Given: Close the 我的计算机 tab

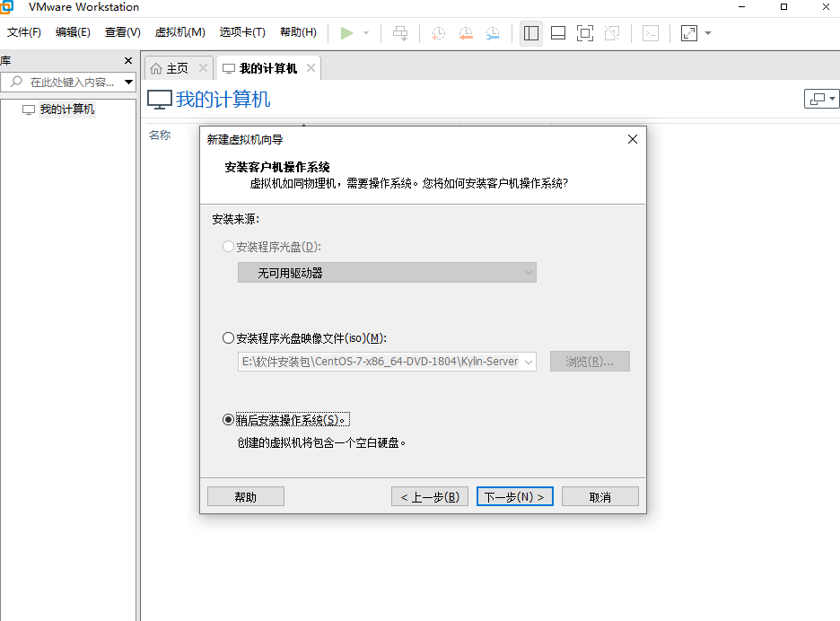Looking at the screenshot, I should [311, 68].
